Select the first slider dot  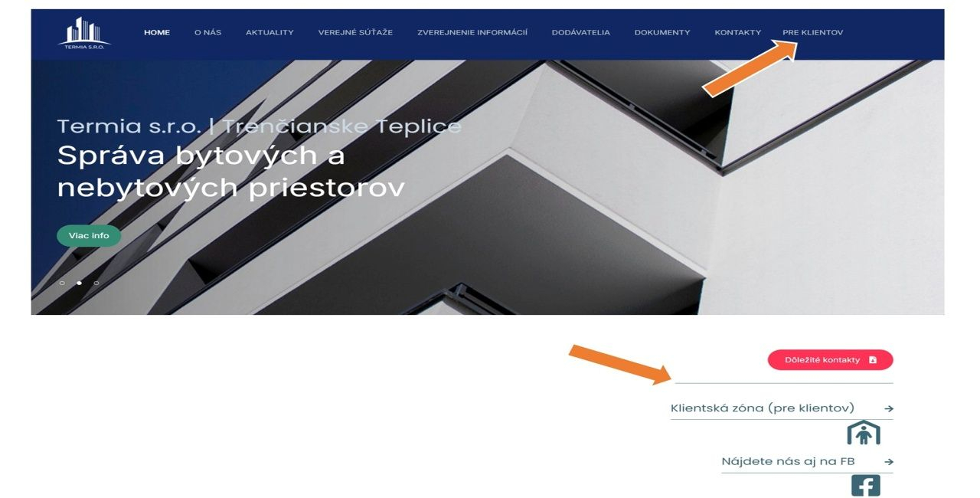tap(62, 283)
